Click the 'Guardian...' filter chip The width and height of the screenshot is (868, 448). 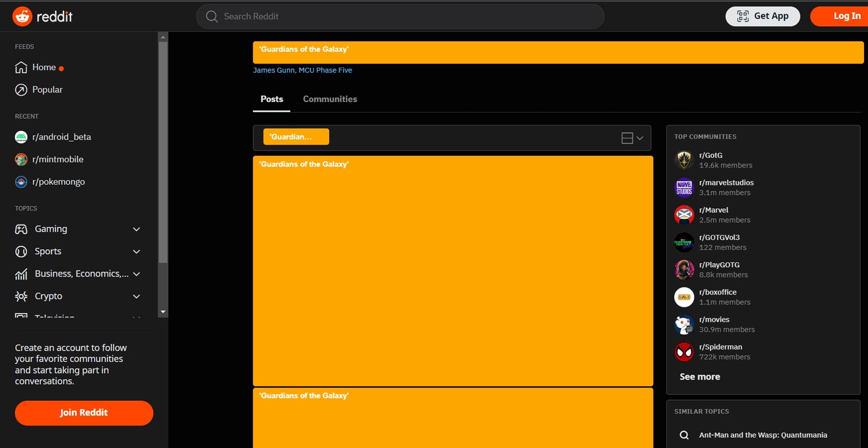tap(296, 137)
